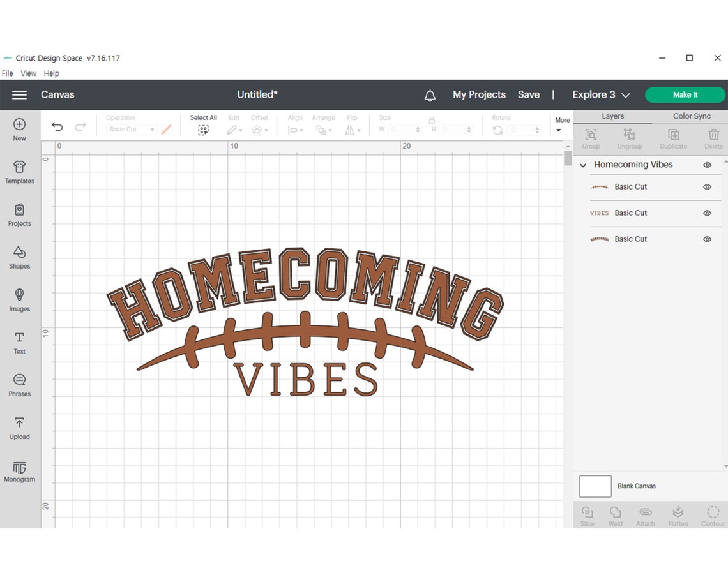The height and width of the screenshot is (582, 728).
Task: Switch to the Color Sync tab
Action: coord(692,116)
